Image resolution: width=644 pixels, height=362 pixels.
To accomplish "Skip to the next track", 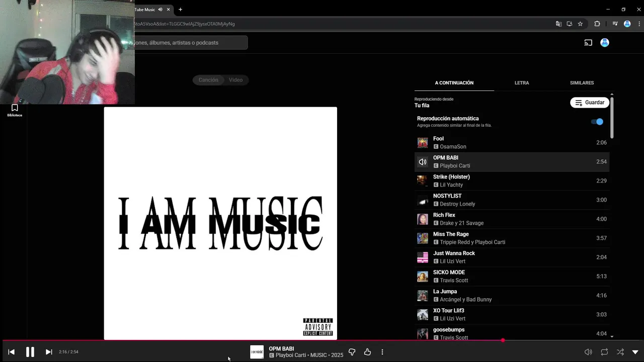I will (x=49, y=352).
